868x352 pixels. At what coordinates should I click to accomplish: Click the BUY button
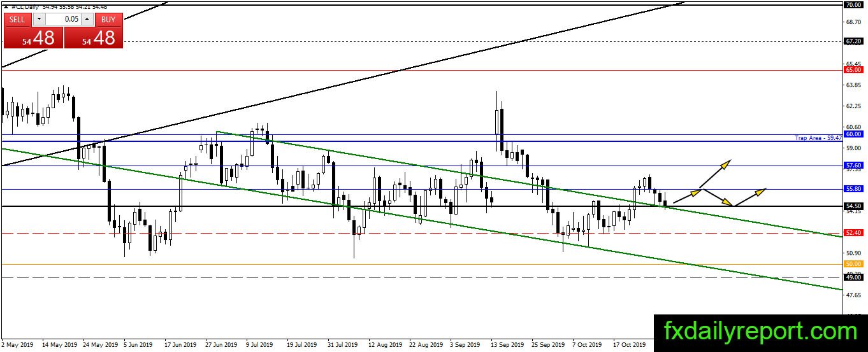pos(108,19)
